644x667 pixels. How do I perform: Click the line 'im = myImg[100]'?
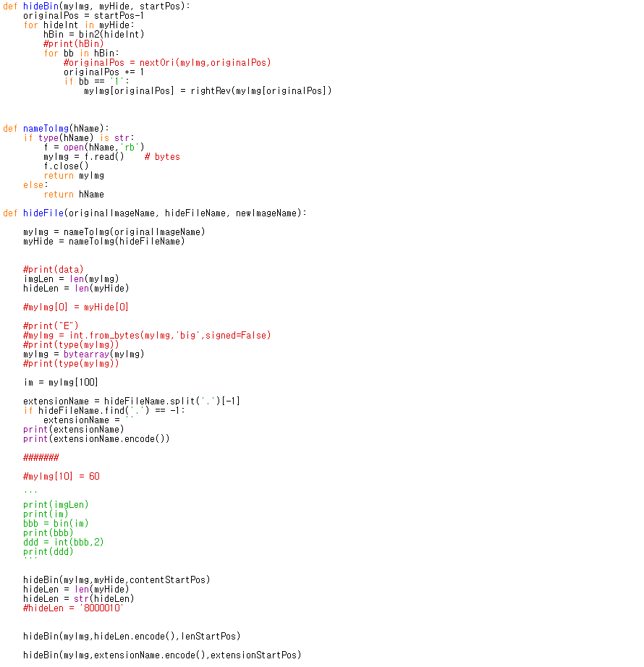click(61, 382)
